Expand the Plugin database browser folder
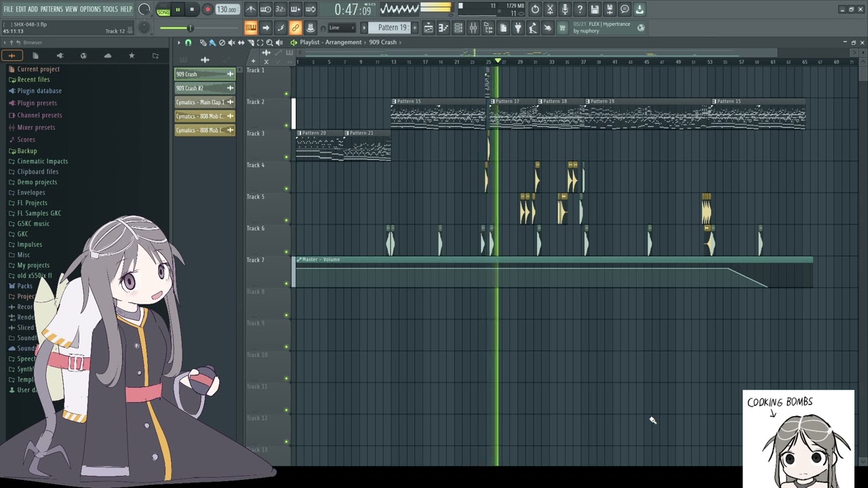The image size is (868, 488). pos(39,91)
